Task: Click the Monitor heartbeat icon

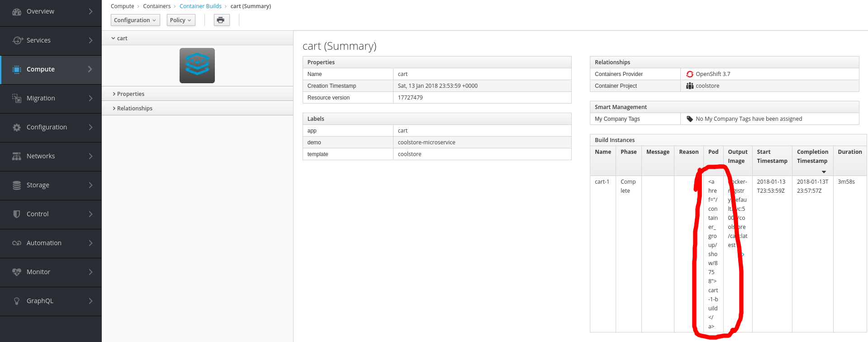Action: pos(17,272)
